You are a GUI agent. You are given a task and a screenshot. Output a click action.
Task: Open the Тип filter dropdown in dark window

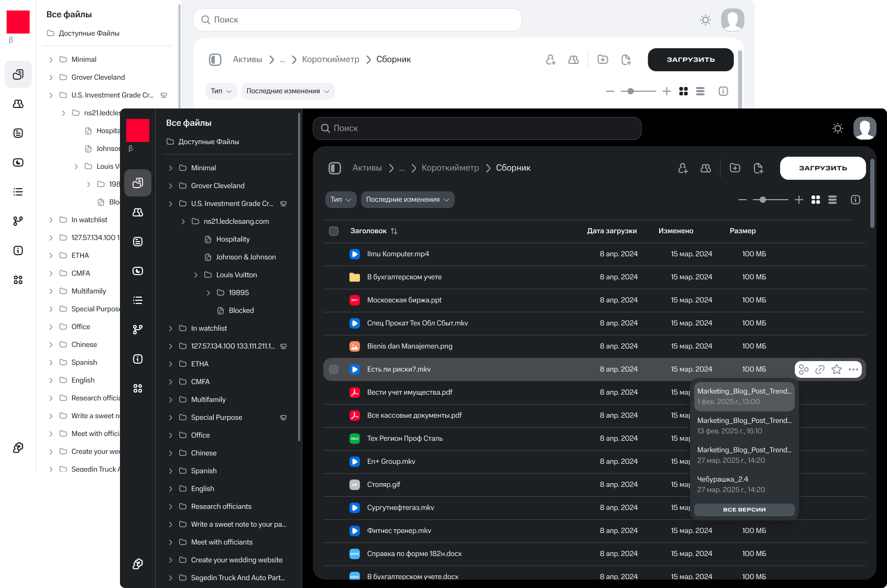coord(341,200)
